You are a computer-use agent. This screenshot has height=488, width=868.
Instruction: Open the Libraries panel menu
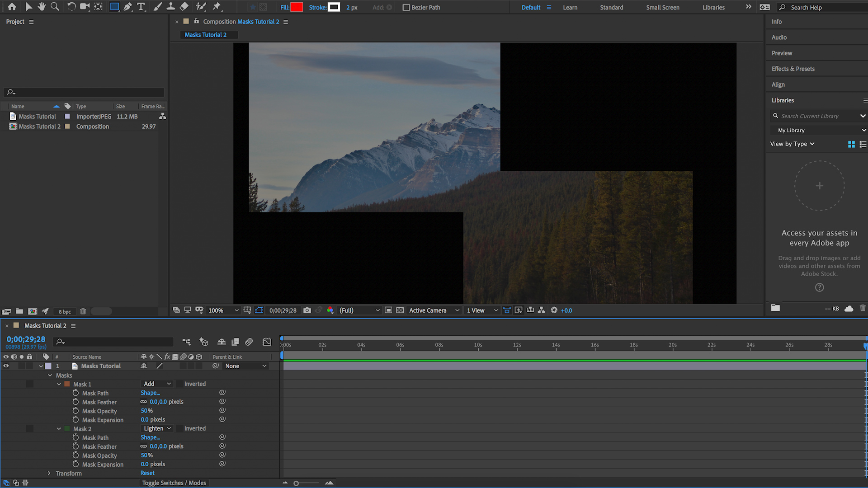865,100
